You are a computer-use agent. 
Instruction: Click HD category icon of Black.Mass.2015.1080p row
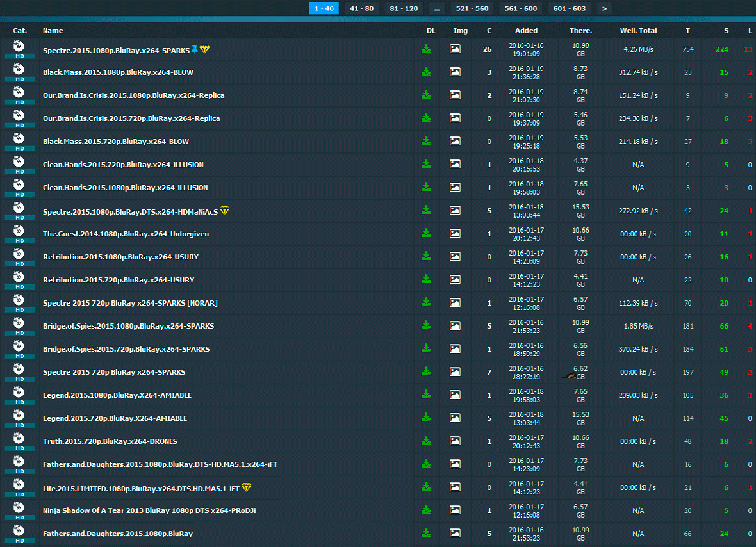[x=19, y=72]
